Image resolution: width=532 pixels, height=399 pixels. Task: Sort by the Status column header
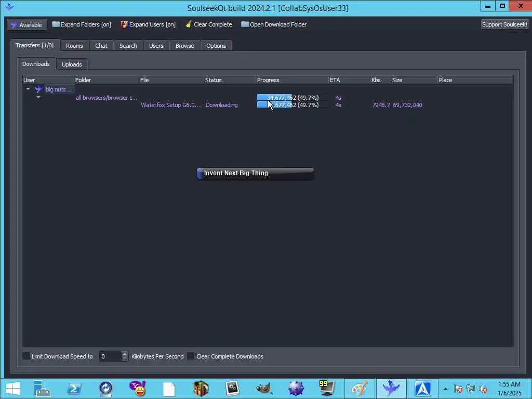point(230,80)
